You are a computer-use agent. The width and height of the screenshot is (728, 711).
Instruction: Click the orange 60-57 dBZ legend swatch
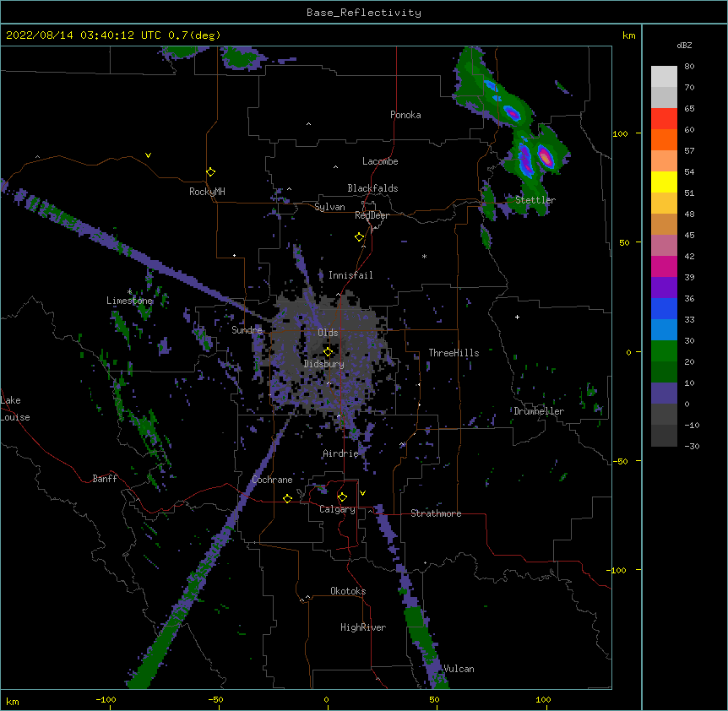click(664, 139)
